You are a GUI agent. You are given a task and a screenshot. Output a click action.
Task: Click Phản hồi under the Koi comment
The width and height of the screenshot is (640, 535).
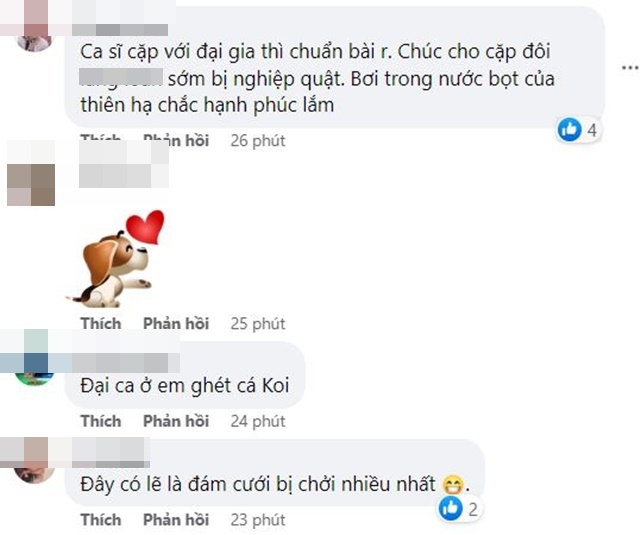click(176, 421)
